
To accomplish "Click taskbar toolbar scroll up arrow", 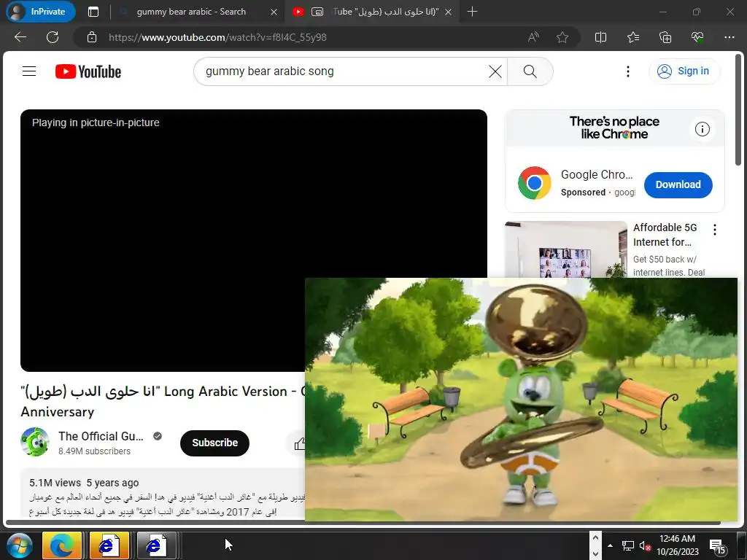I will point(595,539).
